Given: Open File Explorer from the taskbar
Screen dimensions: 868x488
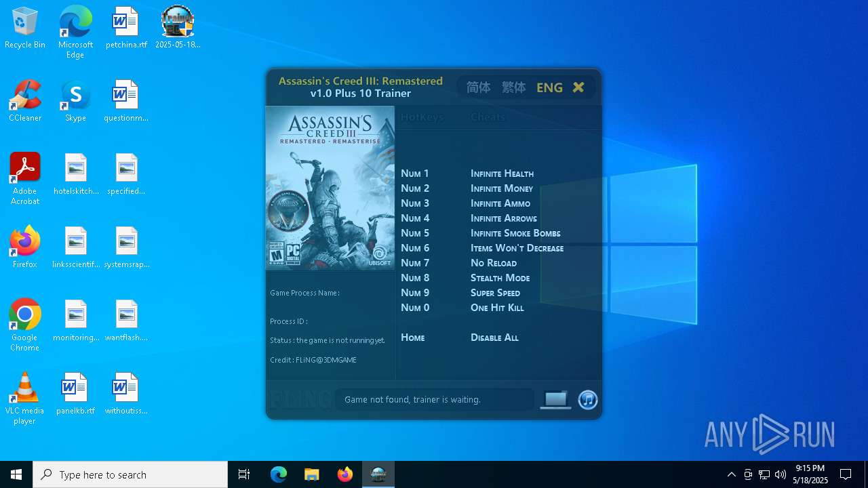Looking at the screenshot, I should pyautogui.click(x=312, y=474).
